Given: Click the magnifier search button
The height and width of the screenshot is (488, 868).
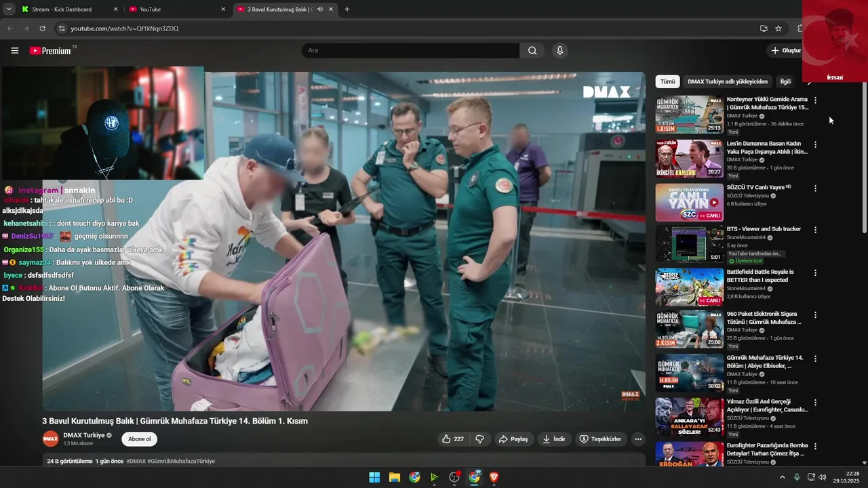Looking at the screenshot, I should [x=532, y=50].
